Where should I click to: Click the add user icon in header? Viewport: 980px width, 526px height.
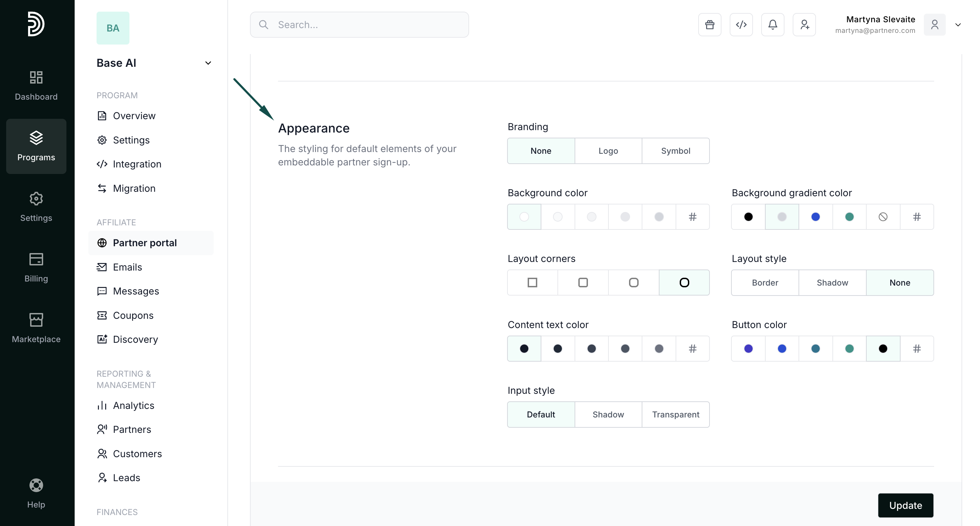804,25
